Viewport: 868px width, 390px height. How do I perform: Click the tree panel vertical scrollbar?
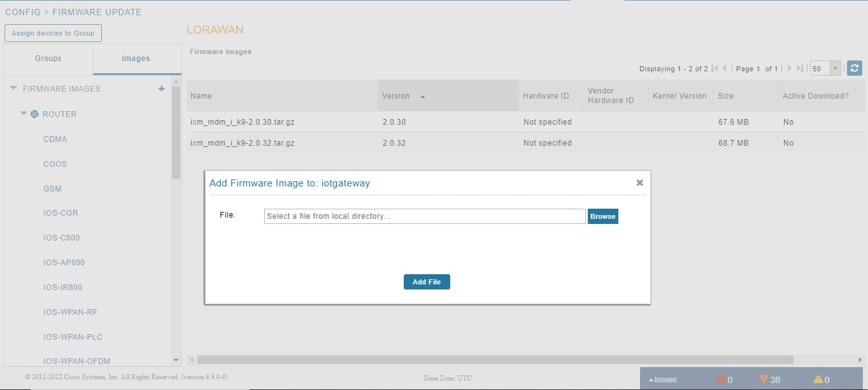[x=176, y=132]
